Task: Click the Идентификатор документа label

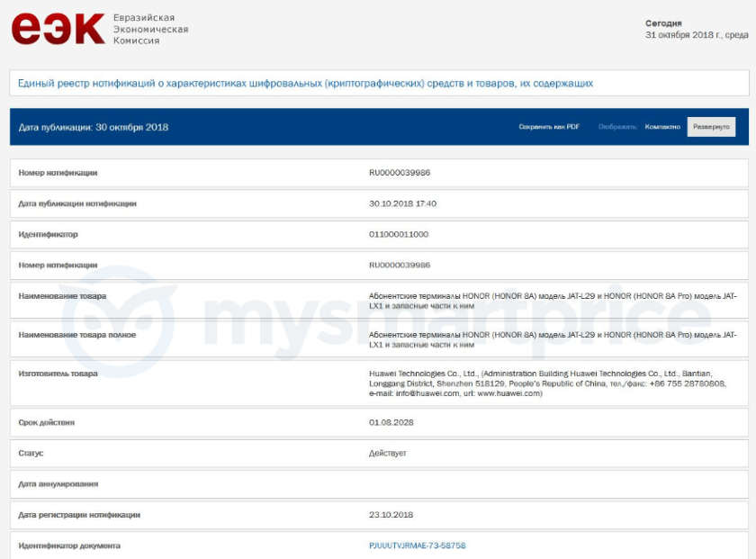Action: coord(69,545)
